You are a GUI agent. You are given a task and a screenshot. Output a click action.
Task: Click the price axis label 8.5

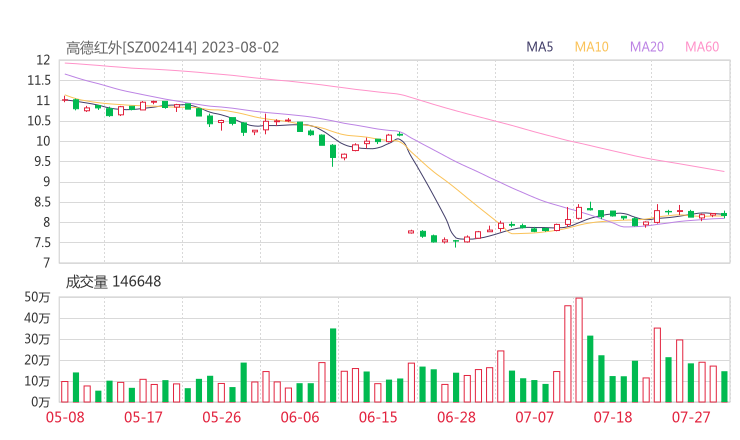[42, 202]
